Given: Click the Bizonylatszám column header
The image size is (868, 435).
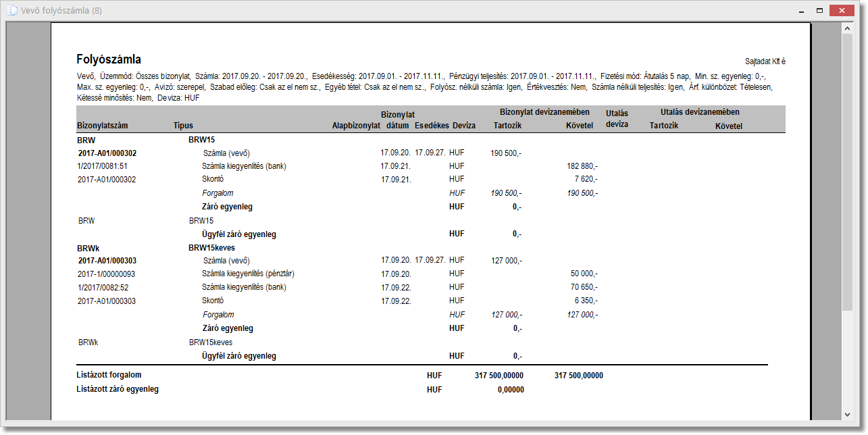Looking at the screenshot, I should click(x=103, y=126).
